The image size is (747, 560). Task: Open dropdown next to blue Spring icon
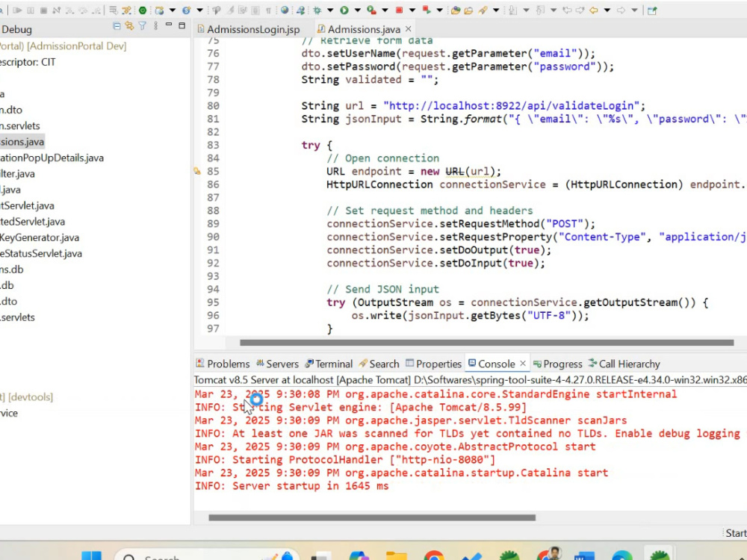[199, 10]
